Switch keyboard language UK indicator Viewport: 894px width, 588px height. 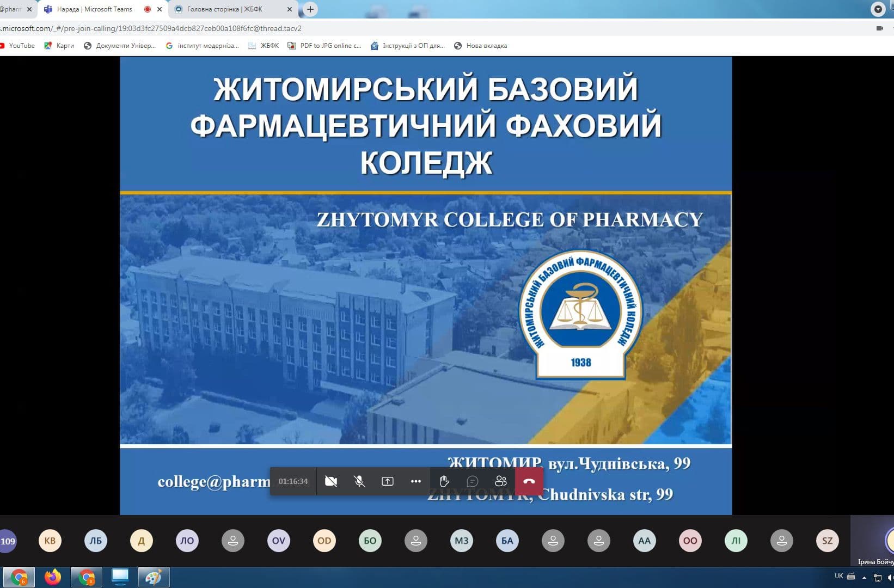coord(838,576)
